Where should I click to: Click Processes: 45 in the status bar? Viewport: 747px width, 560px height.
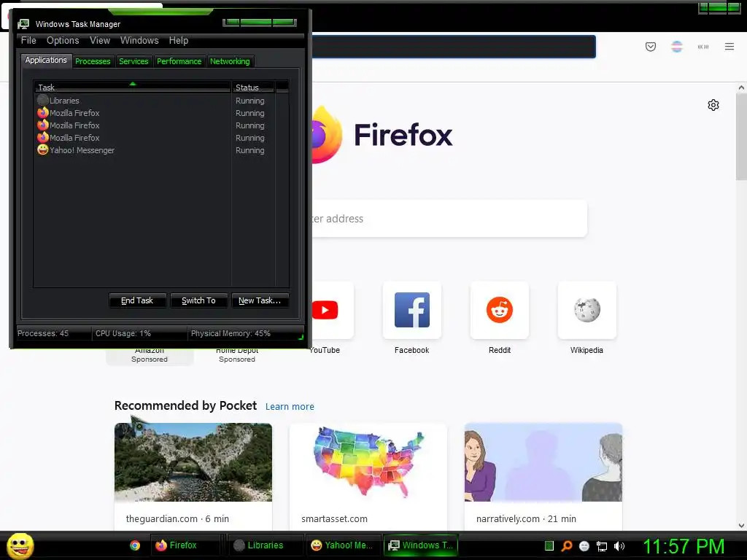(x=43, y=333)
